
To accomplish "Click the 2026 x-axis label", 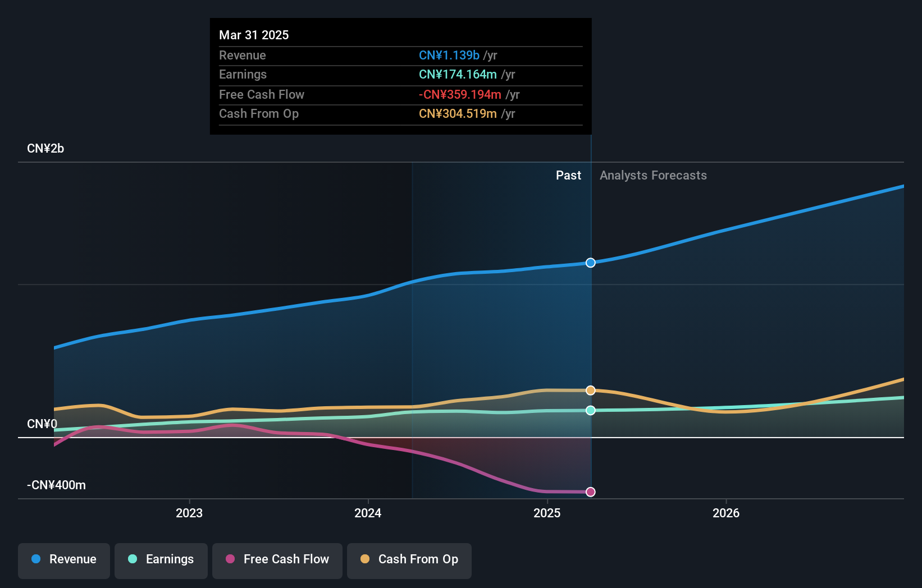I will [726, 513].
